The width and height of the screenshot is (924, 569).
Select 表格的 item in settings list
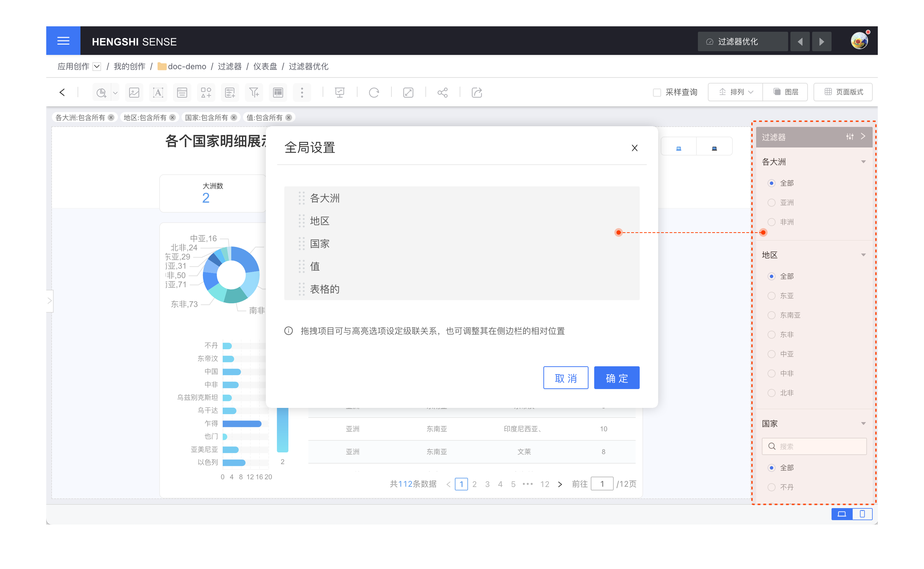[462, 289]
